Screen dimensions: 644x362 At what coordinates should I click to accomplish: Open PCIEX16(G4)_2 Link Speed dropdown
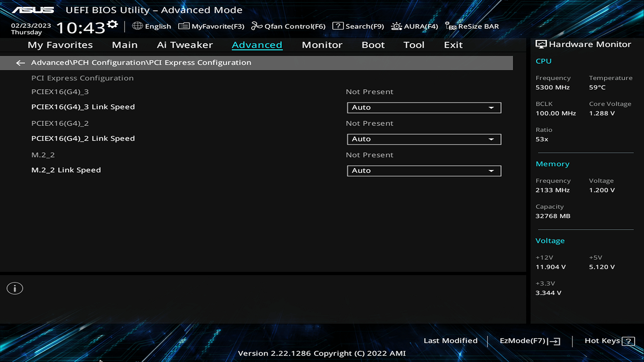[x=424, y=139]
